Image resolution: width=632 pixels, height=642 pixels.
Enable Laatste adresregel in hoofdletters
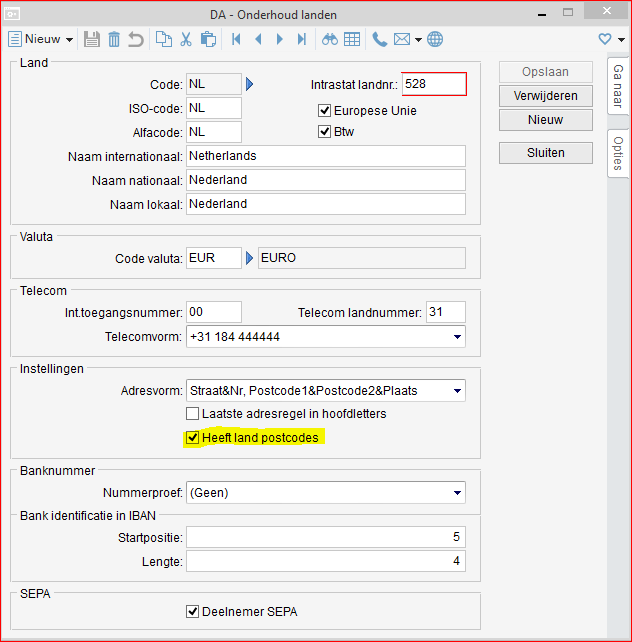click(x=192, y=414)
